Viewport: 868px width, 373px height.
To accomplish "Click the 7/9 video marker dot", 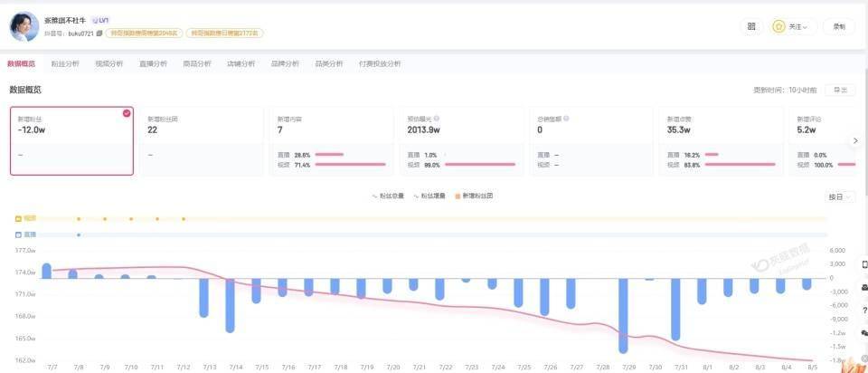I will (105, 219).
